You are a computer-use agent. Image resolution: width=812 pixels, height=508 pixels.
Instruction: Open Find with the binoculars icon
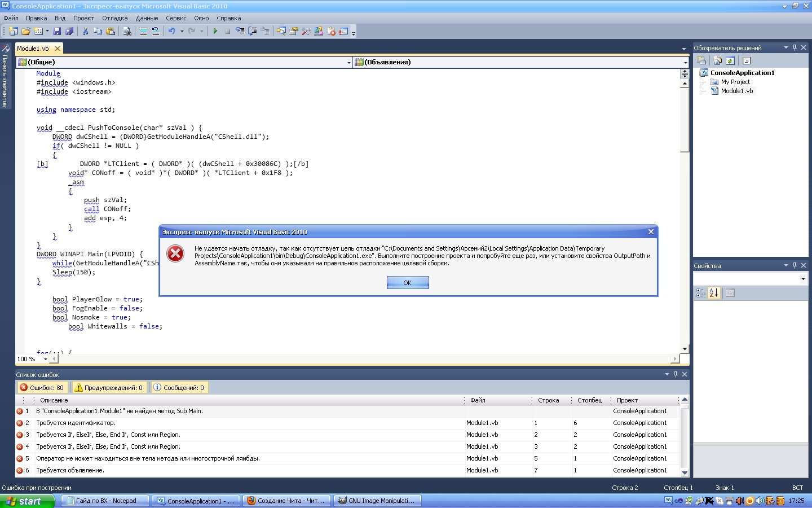(x=127, y=32)
